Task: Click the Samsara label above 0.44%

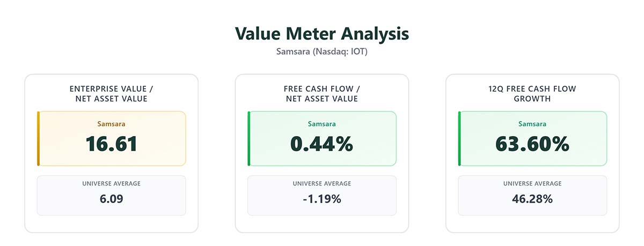Action: [x=322, y=124]
